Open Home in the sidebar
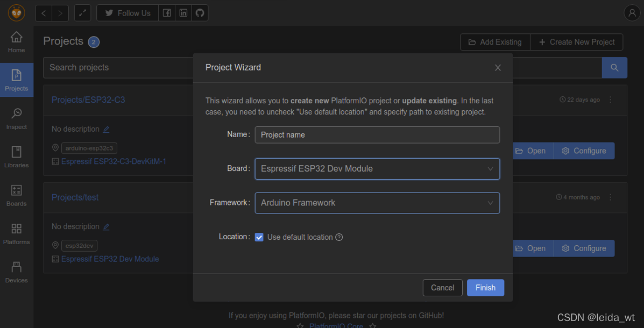Viewport: 644px width, 328px height. 17,42
